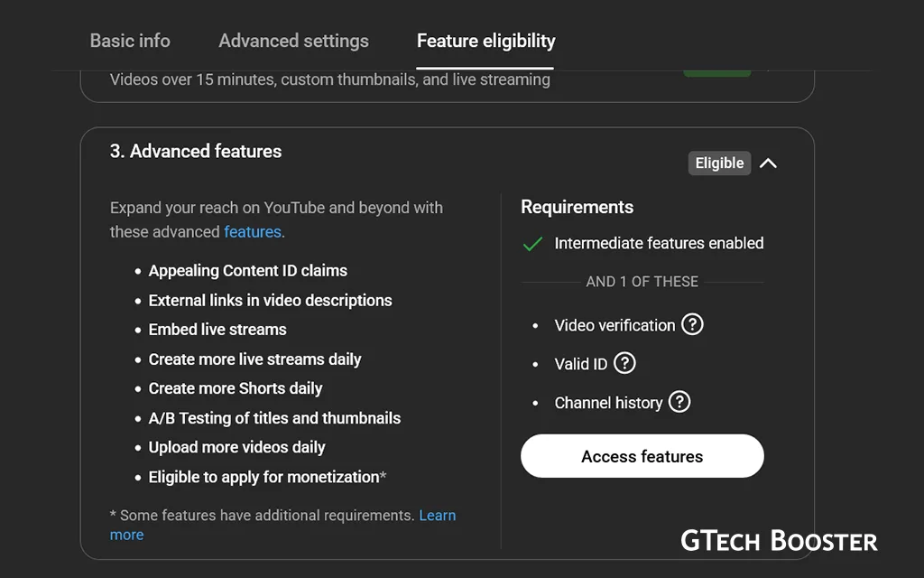This screenshot has width=924, height=578.
Task: Click the question mark beside Valid ID
Action: point(624,363)
